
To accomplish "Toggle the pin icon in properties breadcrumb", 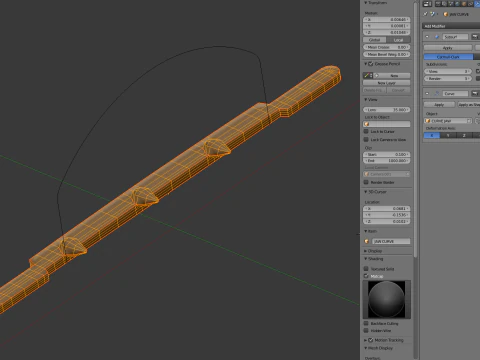I will (x=425, y=14).
